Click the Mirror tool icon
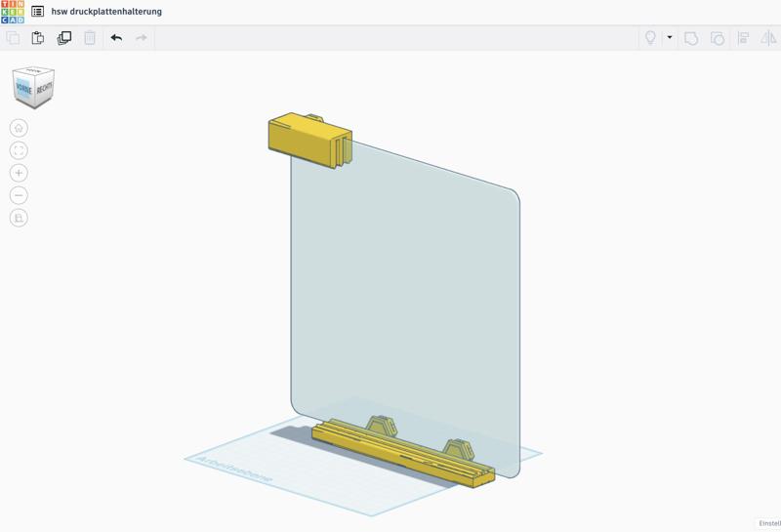781x532 pixels. [x=768, y=38]
